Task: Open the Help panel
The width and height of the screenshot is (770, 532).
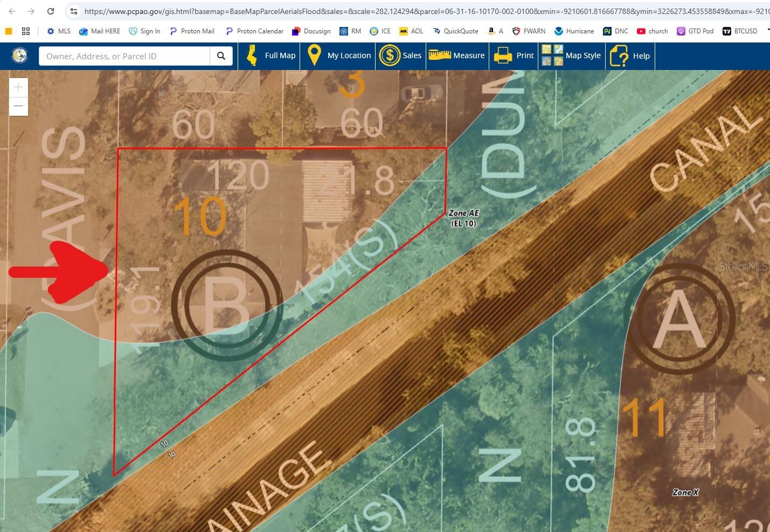Action: pyautogui.click(x=630, y=55)
